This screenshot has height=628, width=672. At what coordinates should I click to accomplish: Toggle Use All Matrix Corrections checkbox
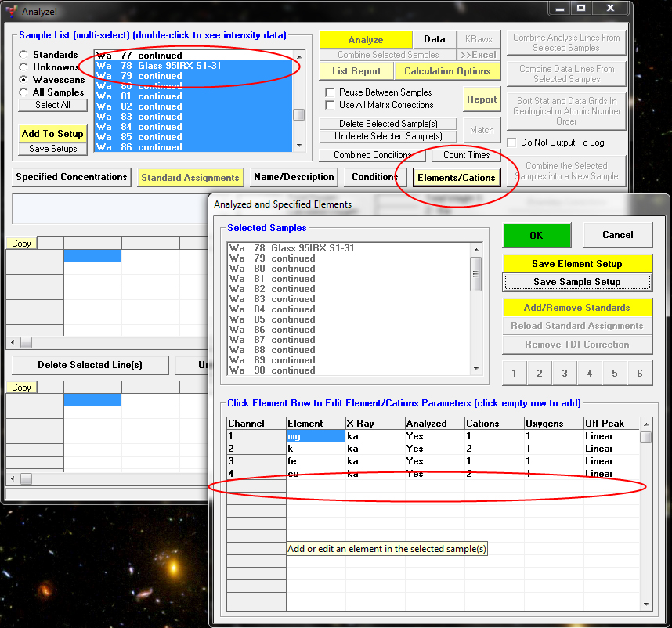point(330,105)
